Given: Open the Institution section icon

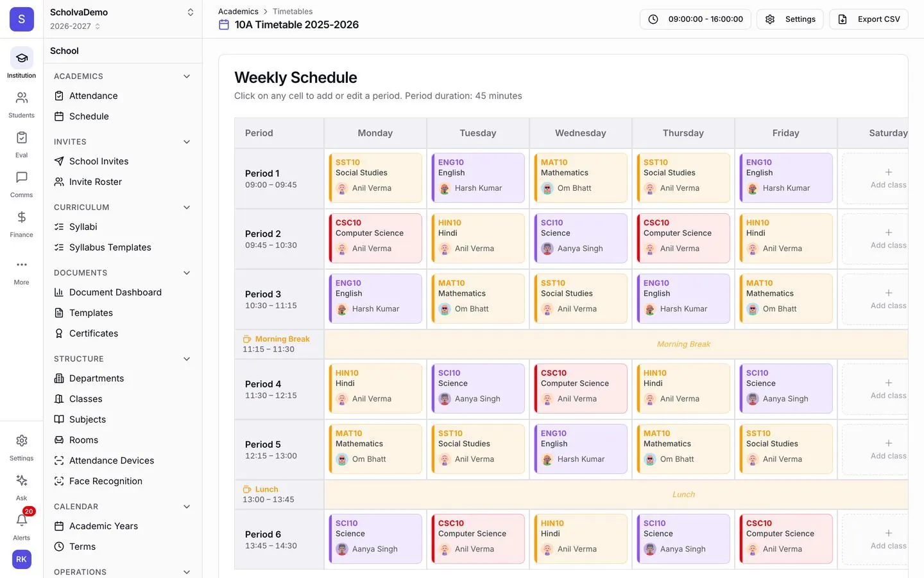Looking at the screenshot, I should point(21,58).
